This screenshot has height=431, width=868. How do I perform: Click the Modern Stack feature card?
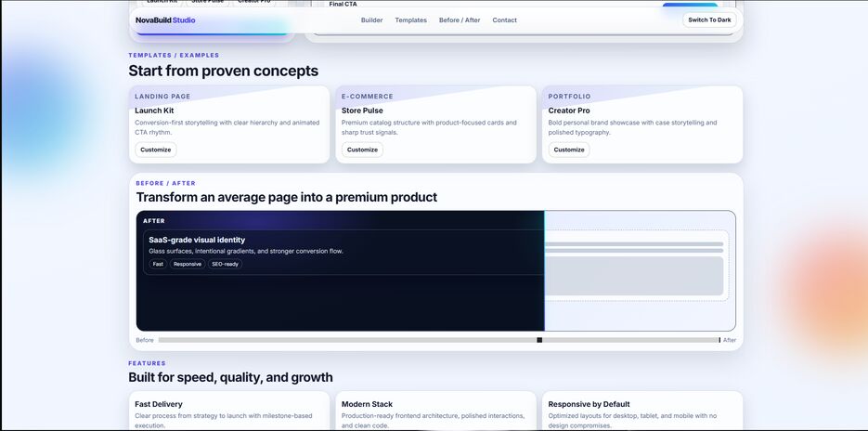(x=435, y=411)
